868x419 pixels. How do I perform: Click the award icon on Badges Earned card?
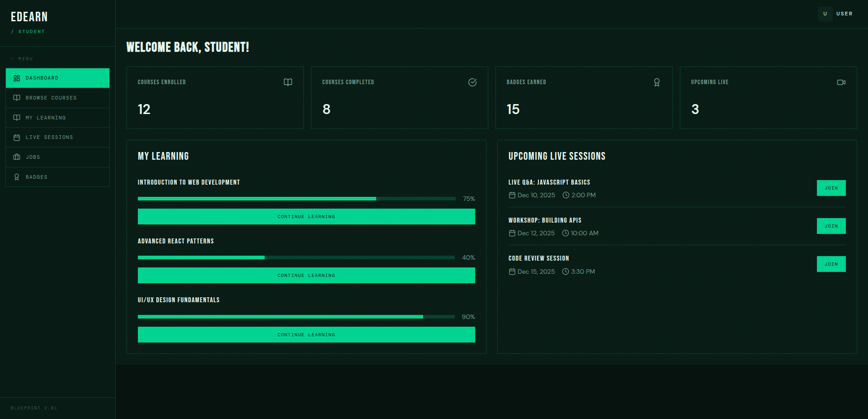coord(657,82)
